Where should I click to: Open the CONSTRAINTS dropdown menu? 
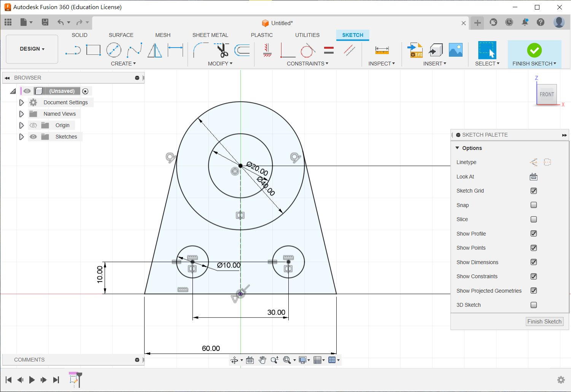coord(307,64)
